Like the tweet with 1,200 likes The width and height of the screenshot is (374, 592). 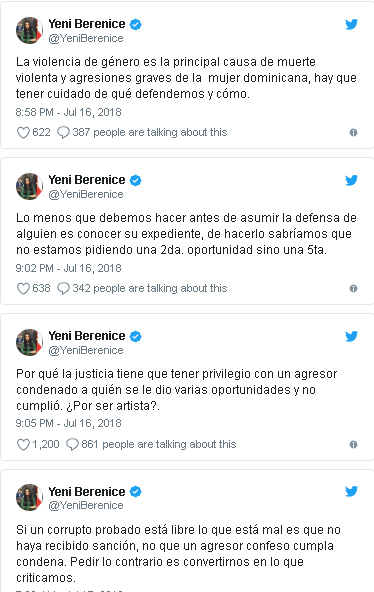point(23,444)
